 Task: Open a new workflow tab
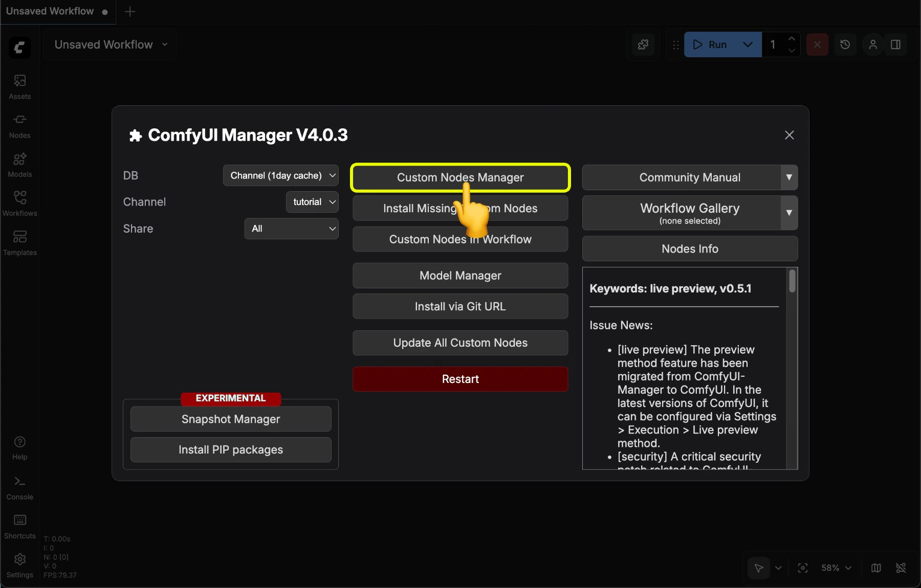[x=130, y=11]
